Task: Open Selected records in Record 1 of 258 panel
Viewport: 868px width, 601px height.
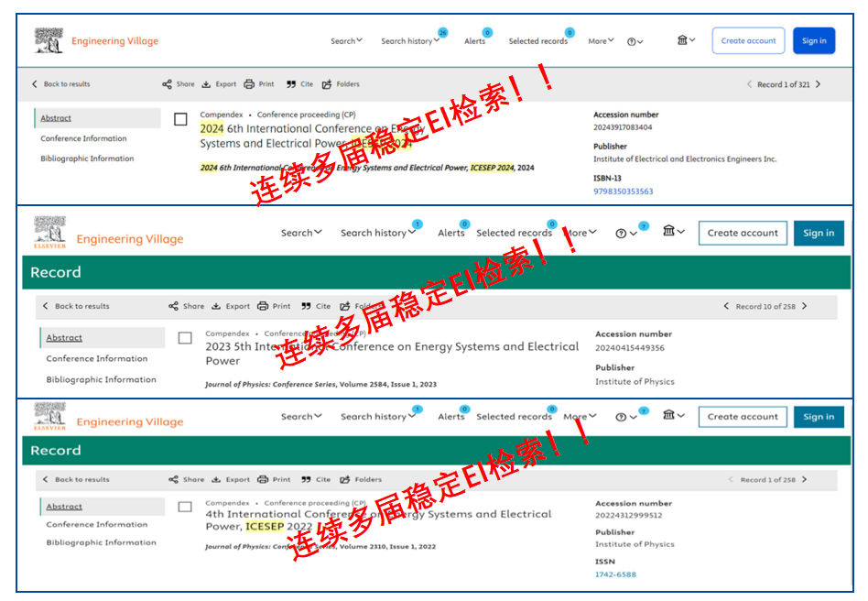Action: (515, 417)
